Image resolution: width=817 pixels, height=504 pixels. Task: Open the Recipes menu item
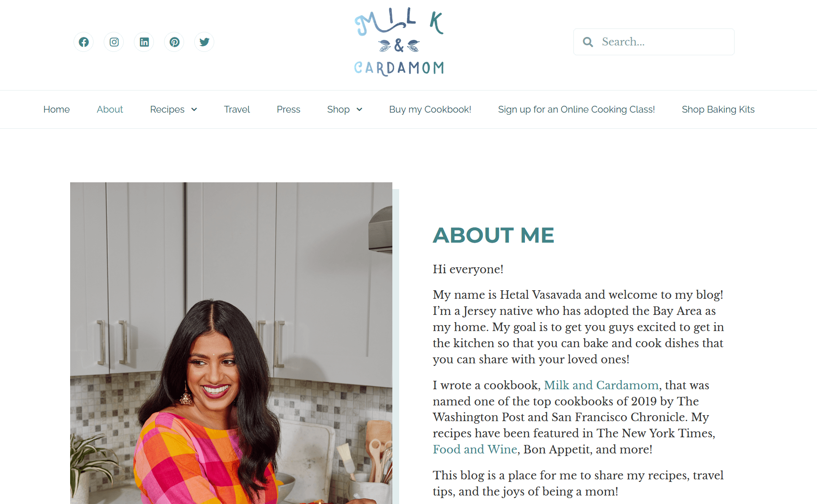(x=167, y=110)
